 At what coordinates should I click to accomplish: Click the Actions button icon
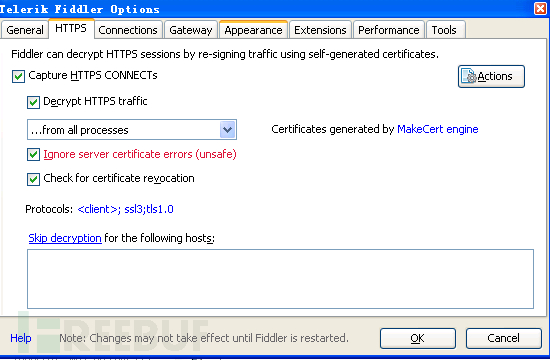(469, 76)
